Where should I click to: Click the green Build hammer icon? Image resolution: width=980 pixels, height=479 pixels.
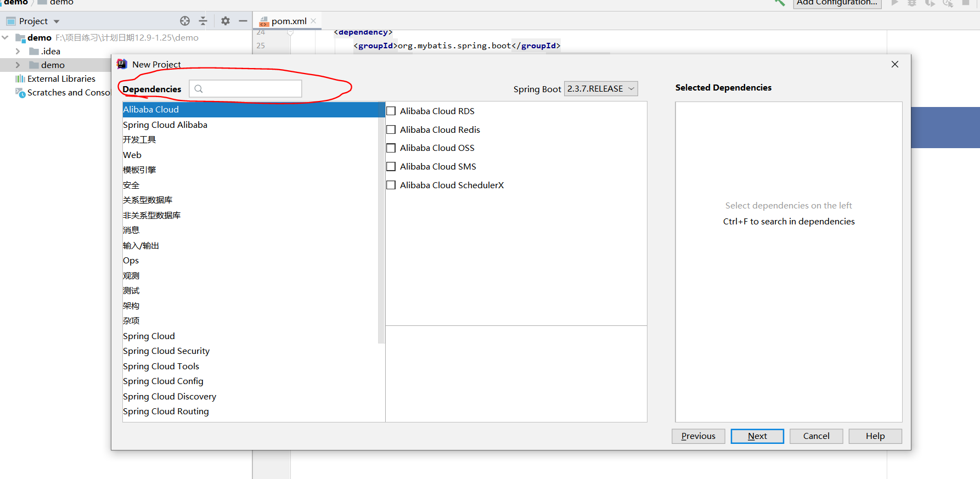[x=780, y=3]
